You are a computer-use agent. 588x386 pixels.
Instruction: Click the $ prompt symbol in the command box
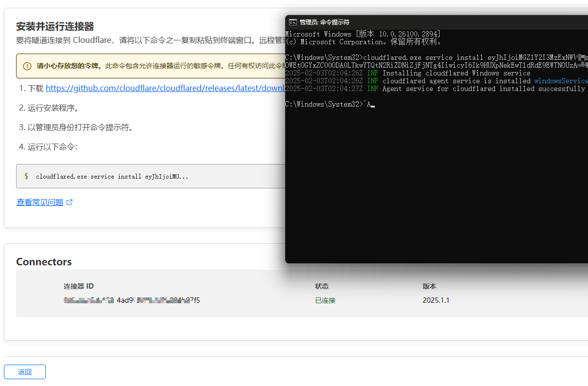coord(26,176)
